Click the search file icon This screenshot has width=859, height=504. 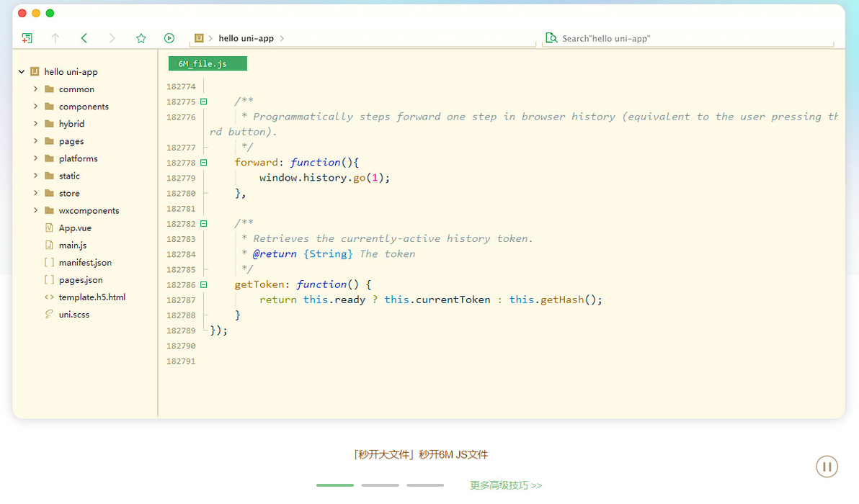pyautogui.click(x=551, y=38)
